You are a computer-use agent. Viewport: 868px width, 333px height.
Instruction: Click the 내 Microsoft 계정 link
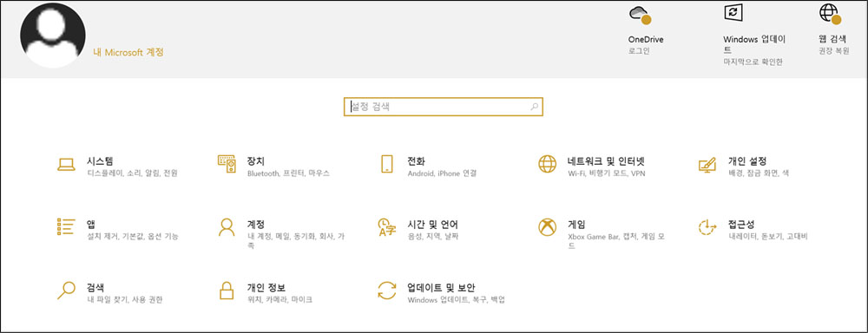click(129, 53)
